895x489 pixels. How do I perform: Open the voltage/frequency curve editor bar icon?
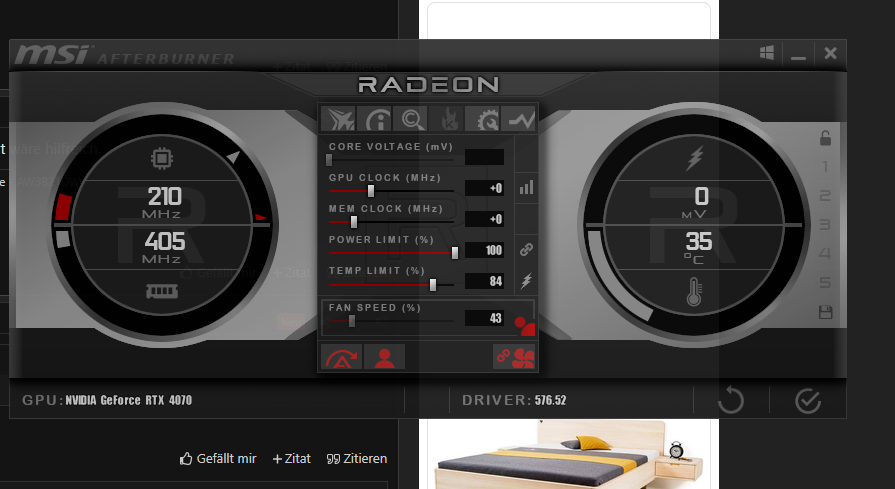pyautogui.click(x=526, y=187)
